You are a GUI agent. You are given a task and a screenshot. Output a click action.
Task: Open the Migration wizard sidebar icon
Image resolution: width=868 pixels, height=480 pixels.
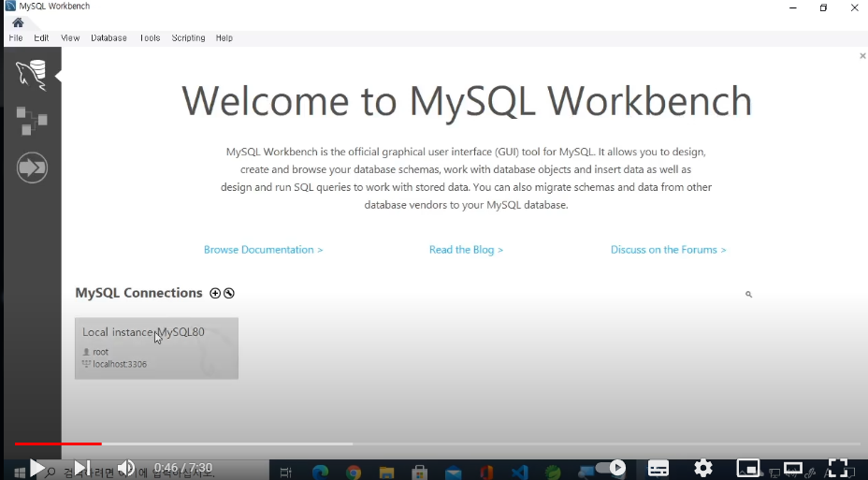[x=32, y=167]
